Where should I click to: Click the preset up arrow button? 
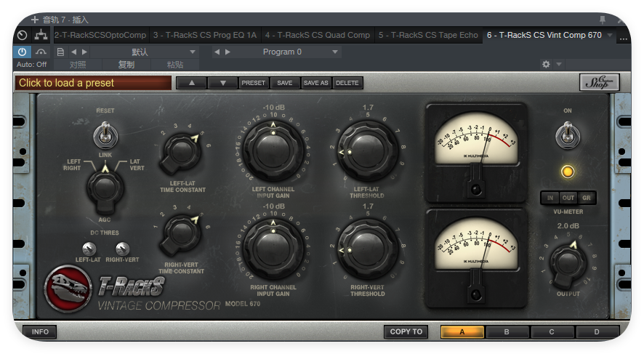click(x=192, y=83)
